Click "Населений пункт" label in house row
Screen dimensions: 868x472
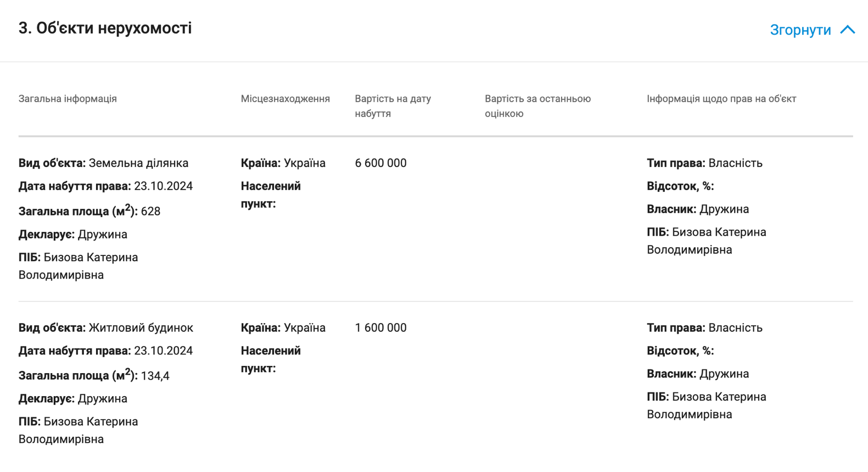(x=271, y=359)
